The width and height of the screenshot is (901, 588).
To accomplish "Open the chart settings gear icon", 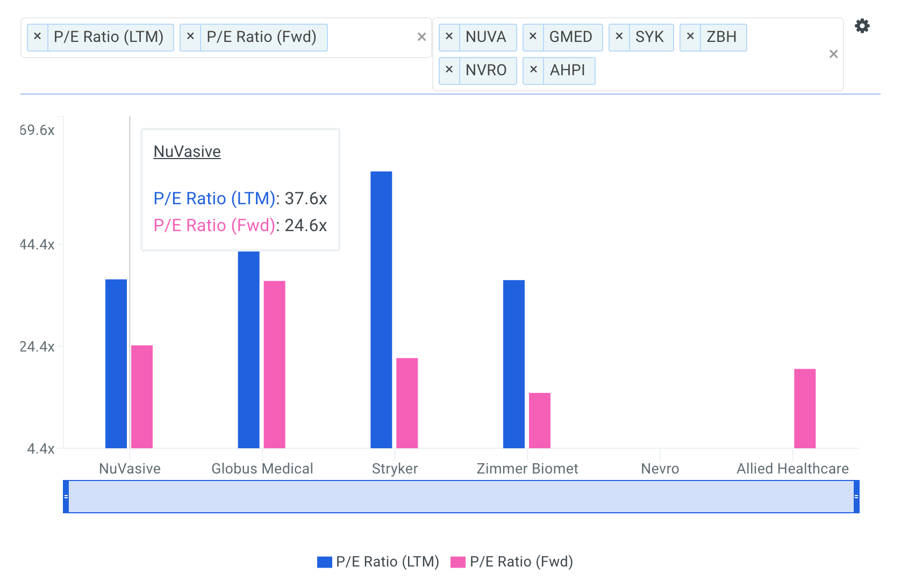I will (862, 26).
